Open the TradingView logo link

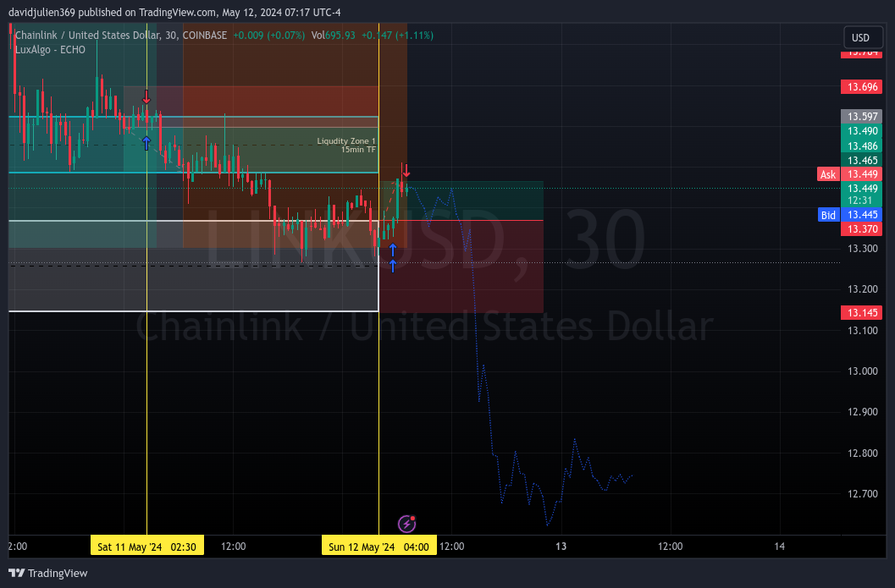[48, 573]
